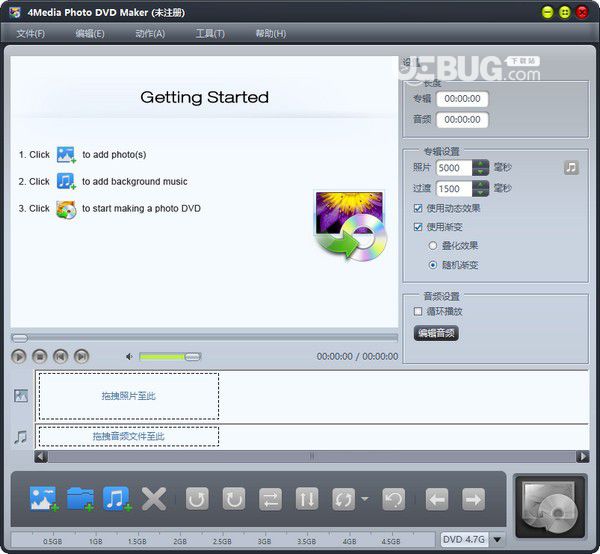Click the delete X icon in toolbar
The height and width of the screenshot is (554, 600).
pyautogui.click(x=154, y=499)
